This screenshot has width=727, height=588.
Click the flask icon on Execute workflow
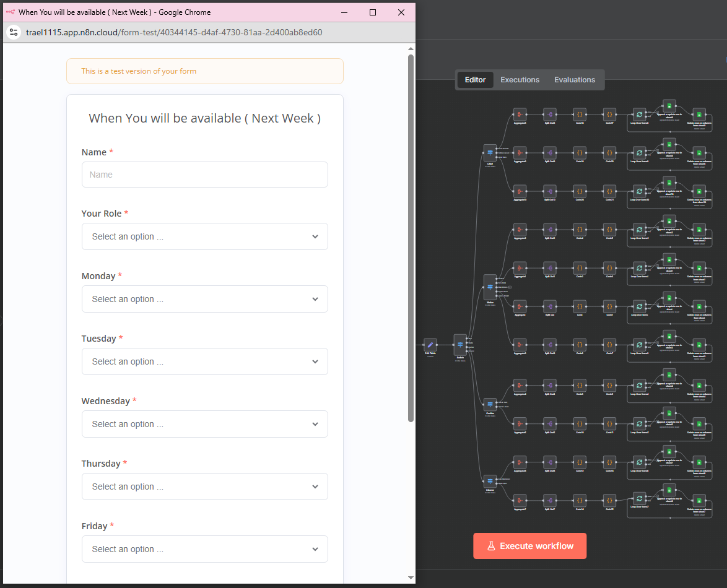pyautogui.click(x=491, y=546)
